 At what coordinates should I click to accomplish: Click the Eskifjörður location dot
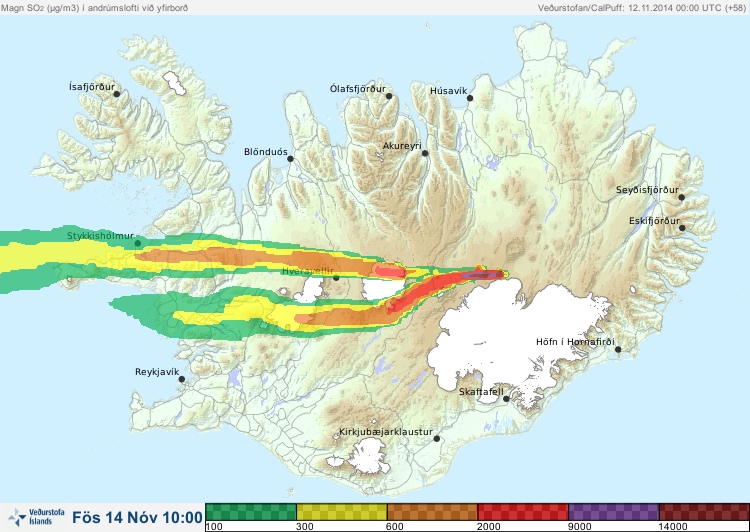(x=683, y=228)
